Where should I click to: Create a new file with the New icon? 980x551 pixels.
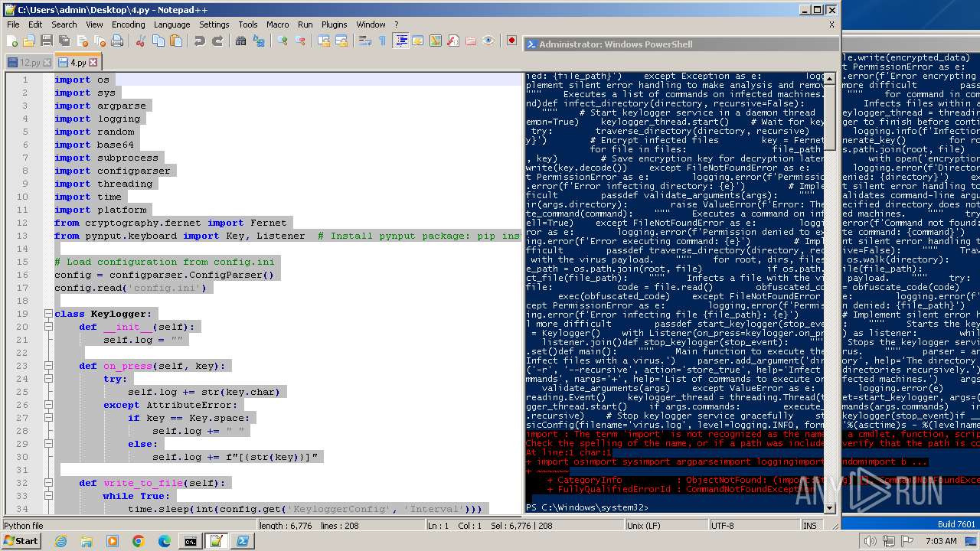(x=12, y=41)
